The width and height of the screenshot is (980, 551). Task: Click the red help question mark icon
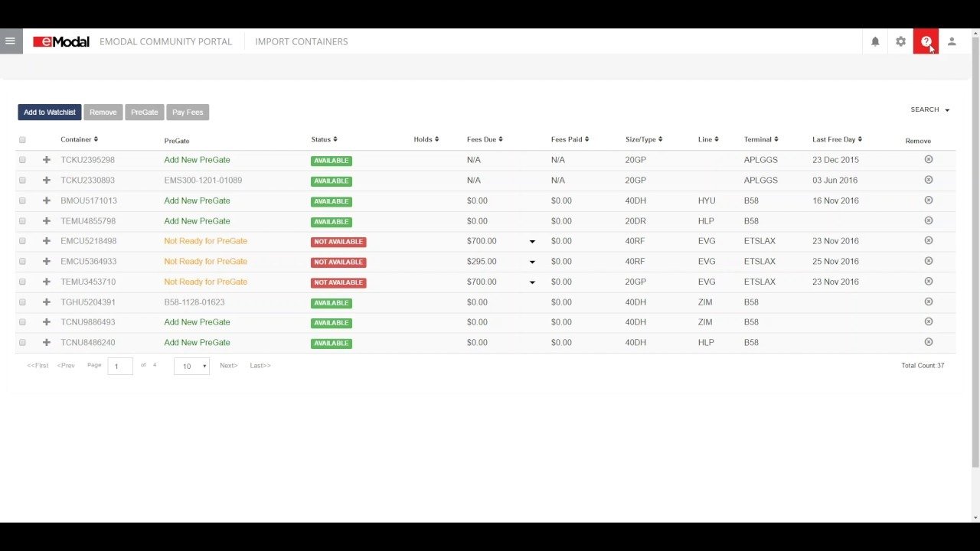[926, 41]
